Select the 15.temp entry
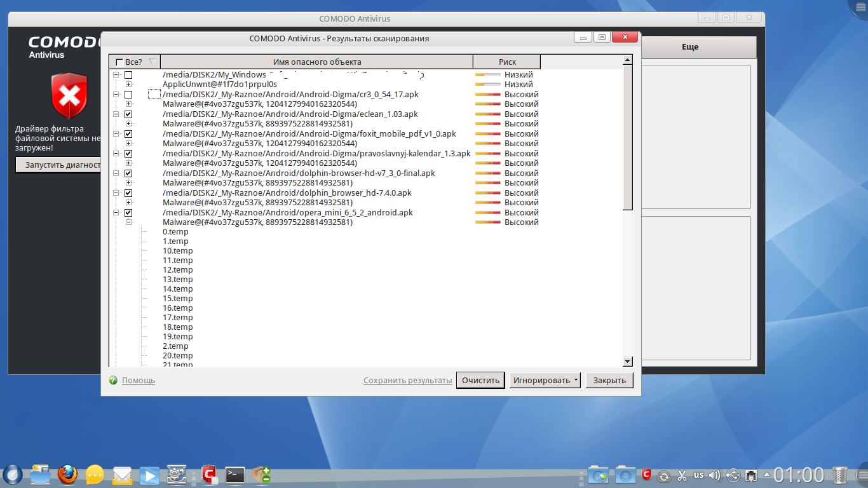868x488 pixels. coord(178,299)
